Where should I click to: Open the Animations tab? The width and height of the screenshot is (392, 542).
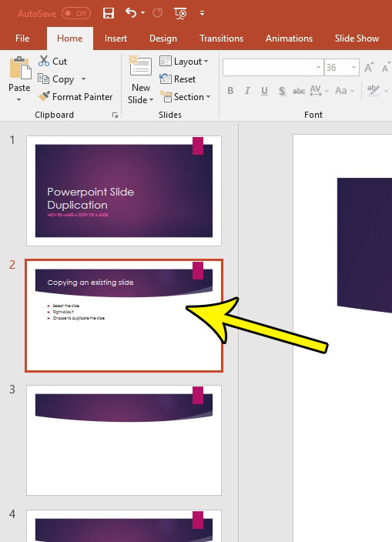coord(289,38)
